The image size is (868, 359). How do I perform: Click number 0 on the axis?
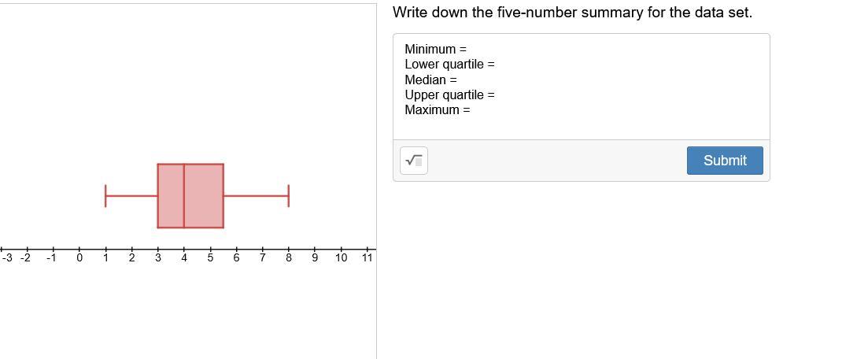pos(79,257)
